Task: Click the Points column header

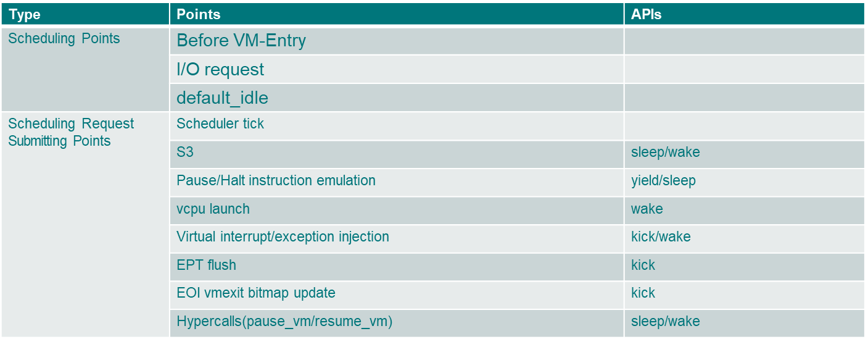Action: (198, 14)
